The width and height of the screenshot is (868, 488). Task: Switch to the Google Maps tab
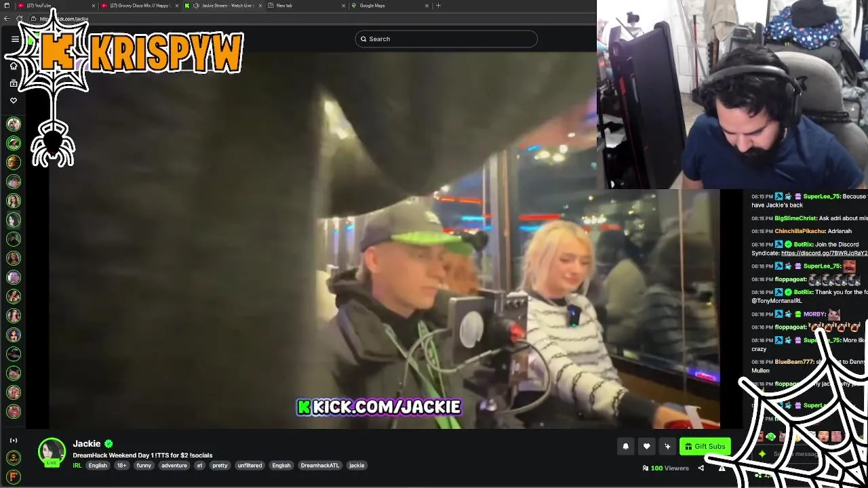pyautogui.click(x=389, y=5)
